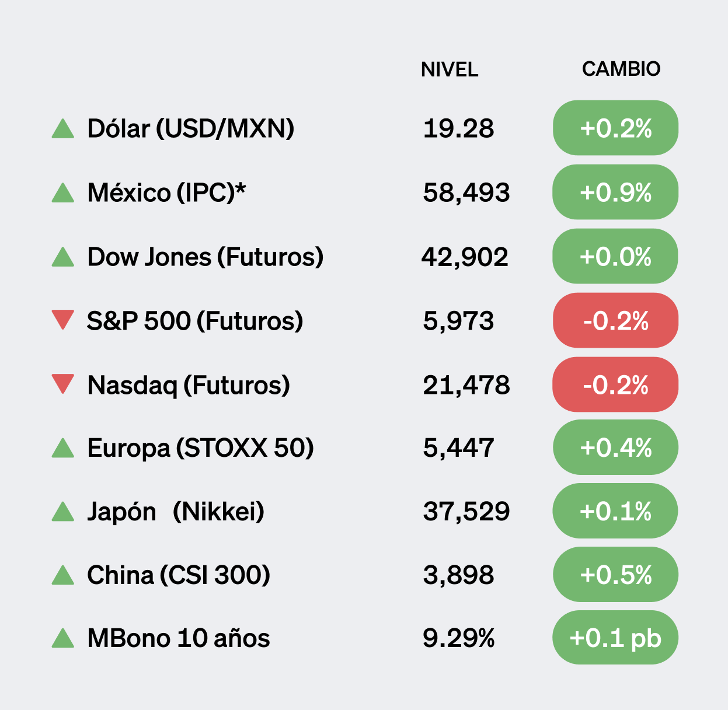728x710 pixels.
Task: Click the +0.1 pb badge for MBono
Action: pyautogui.click(x=615, y=638)
